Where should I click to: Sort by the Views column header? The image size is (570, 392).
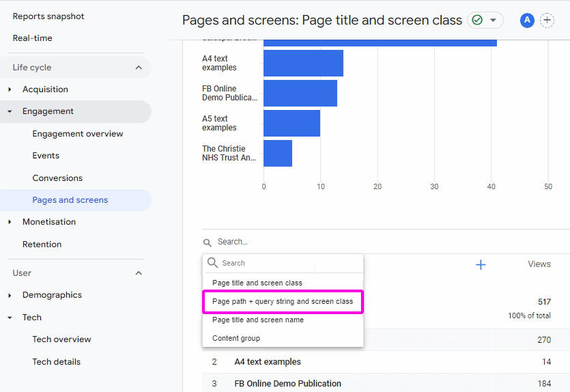[x=539, y=264]
